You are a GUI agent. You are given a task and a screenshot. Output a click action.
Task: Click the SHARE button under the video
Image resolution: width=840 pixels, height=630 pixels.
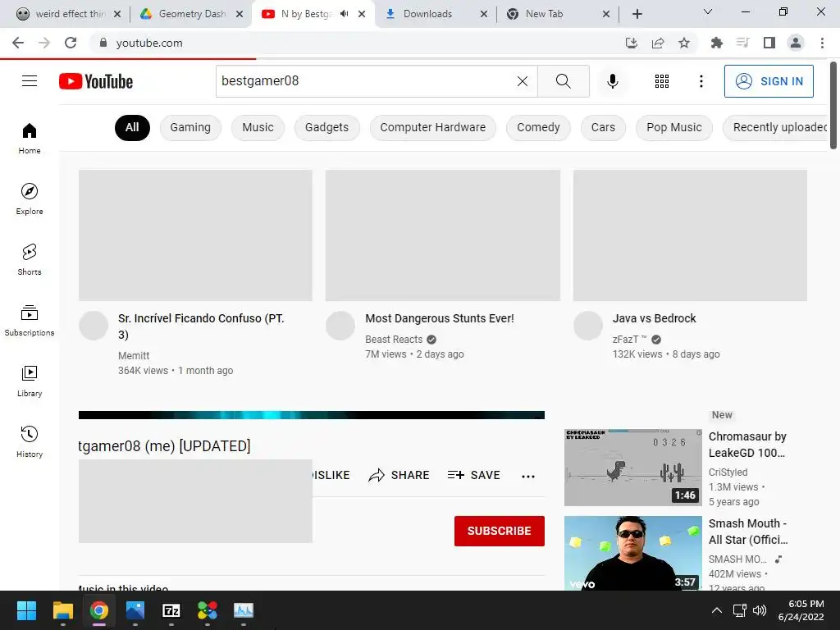[x=399, y=475]
